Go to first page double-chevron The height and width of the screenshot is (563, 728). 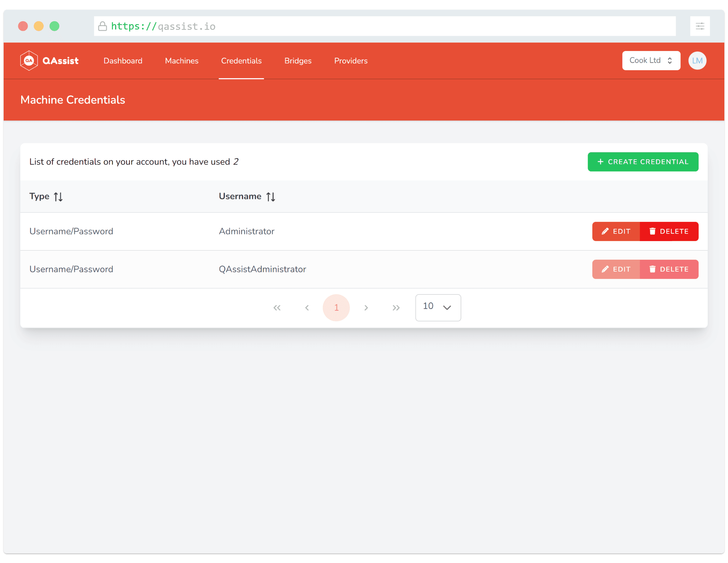(x=277, y=308)
